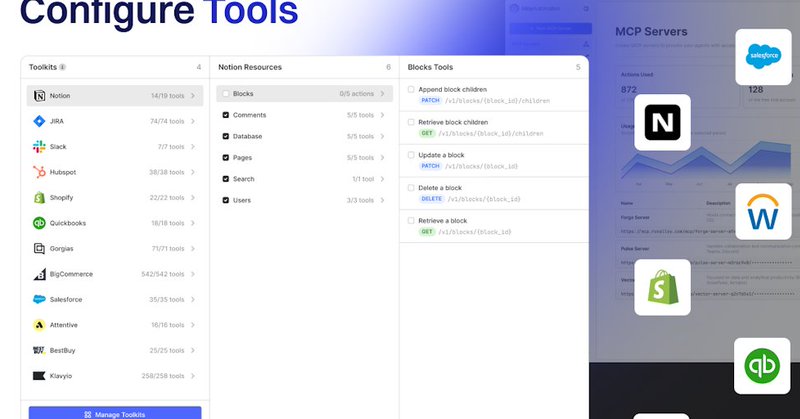Screen dimensions: 800x419
Task: Click the Klaviyo flag icon
Action: tap(39, 376)
